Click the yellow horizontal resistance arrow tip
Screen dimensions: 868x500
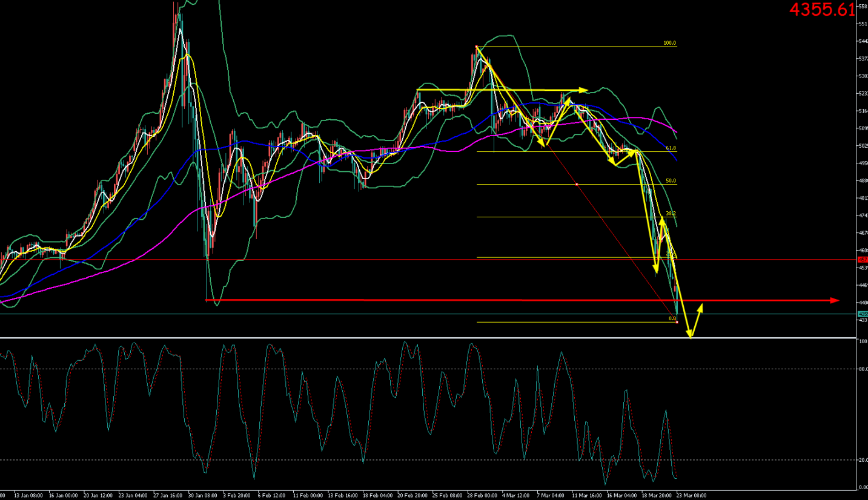(583, 90)
